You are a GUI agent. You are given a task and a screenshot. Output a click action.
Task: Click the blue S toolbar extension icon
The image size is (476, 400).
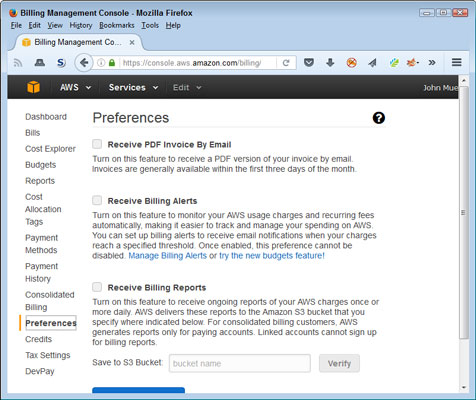tap(61, 62)
